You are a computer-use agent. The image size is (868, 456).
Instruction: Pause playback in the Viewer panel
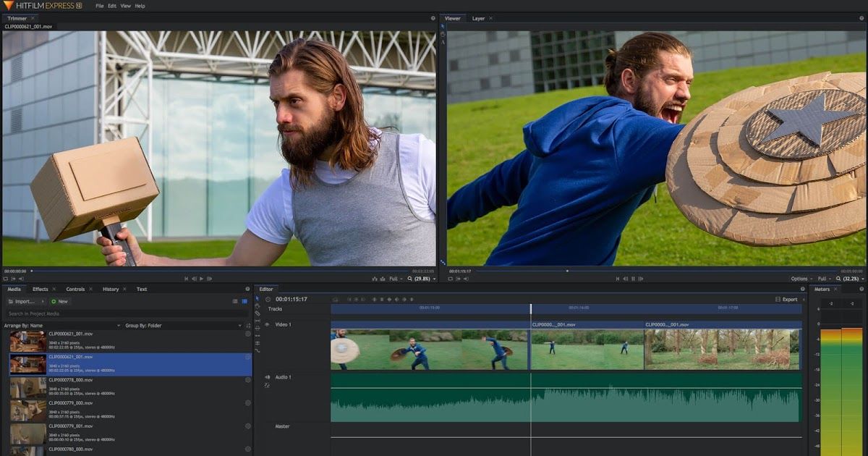633,279
